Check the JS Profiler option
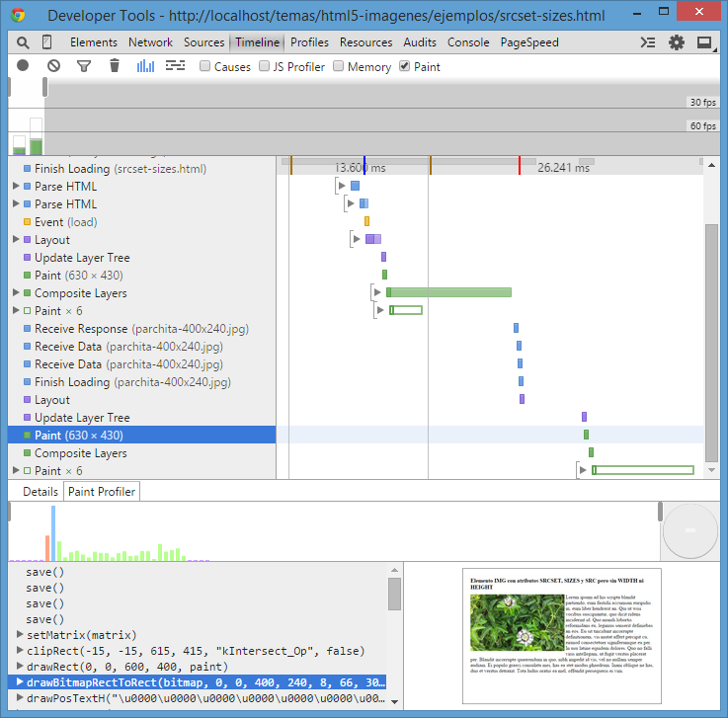The image size is (728, 718). pos(265,67)
